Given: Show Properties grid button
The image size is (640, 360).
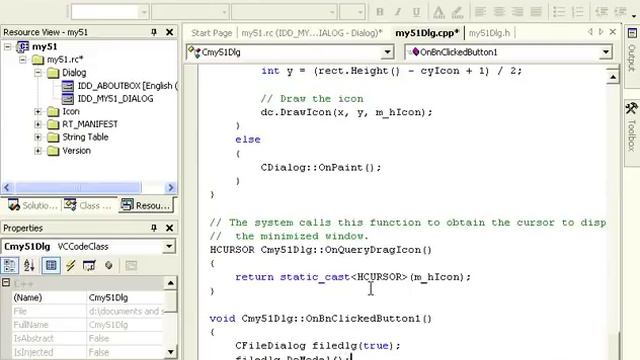Looking at the screenshot, I should 51,266.
